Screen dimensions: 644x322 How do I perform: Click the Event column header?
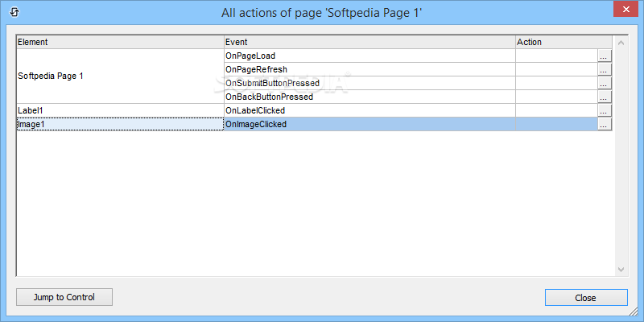click(369, 43)
